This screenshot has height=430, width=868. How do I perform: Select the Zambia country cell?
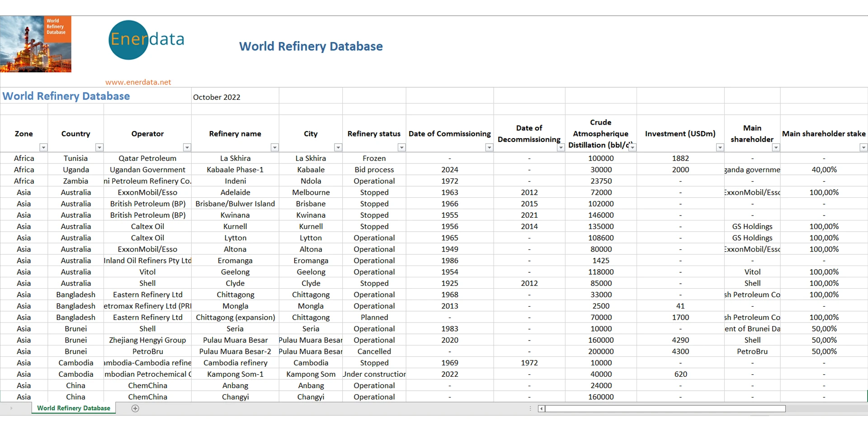(x=75, y=181)
